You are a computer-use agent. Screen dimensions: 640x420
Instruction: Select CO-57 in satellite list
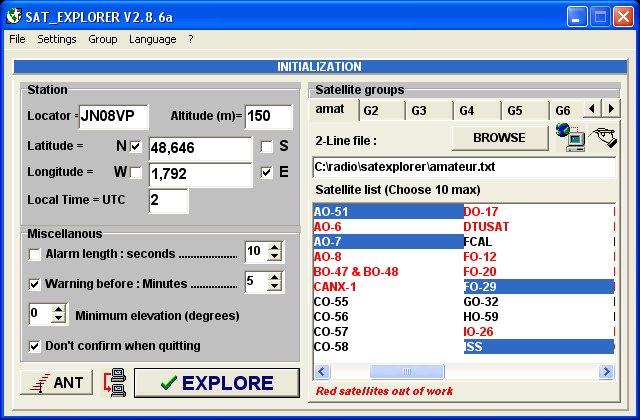click(x=389, y=332)
